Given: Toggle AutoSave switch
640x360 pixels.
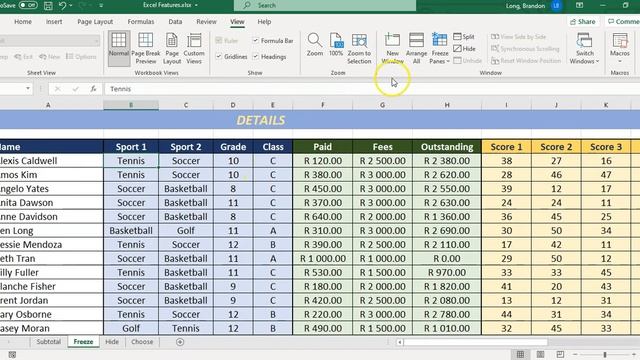Looking at the screenshot, I should coord(28,5).
